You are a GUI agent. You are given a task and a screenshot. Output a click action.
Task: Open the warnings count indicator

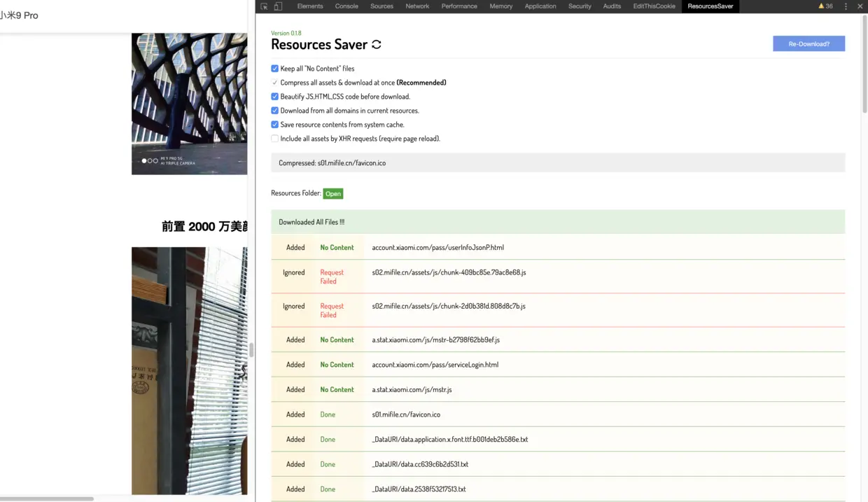(826, 6)
